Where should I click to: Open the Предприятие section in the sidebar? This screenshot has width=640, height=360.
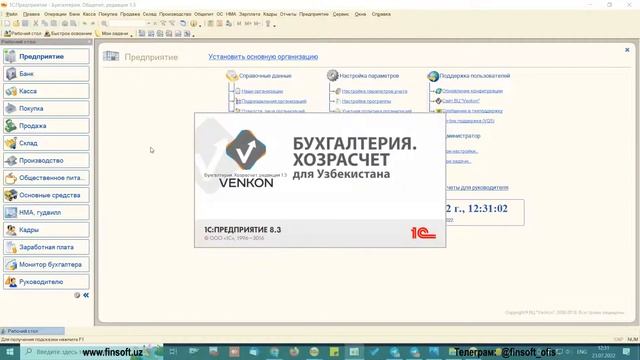point(46,56)
